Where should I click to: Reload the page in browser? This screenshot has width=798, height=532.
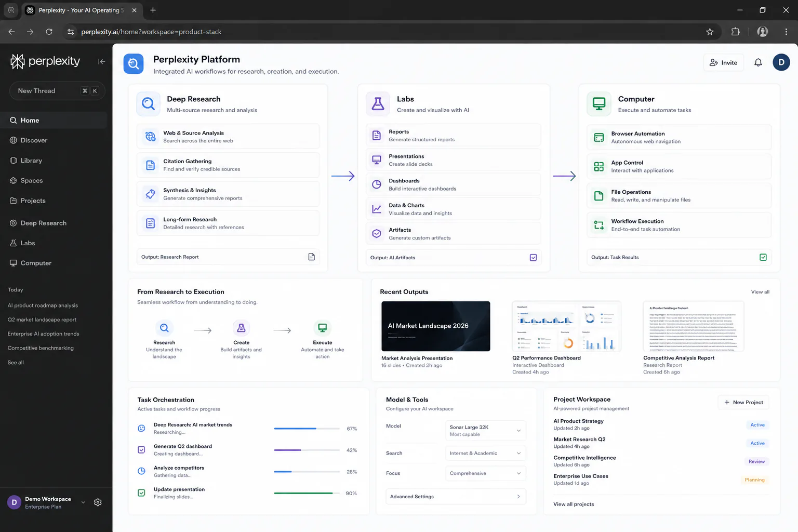49,32
